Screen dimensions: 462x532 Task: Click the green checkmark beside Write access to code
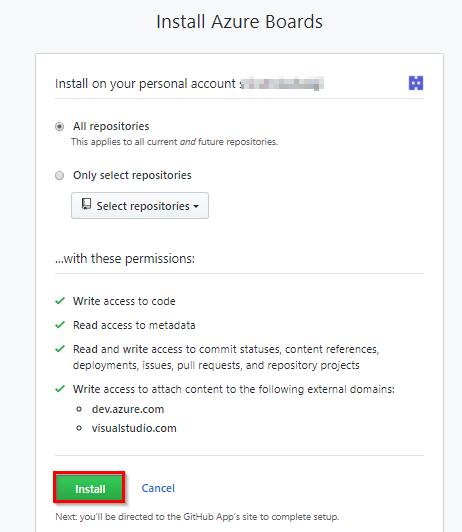point(60,301)
